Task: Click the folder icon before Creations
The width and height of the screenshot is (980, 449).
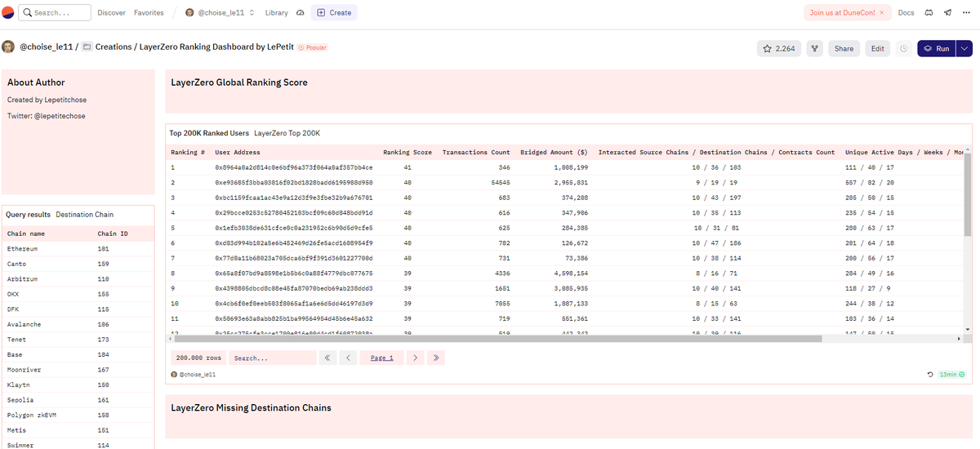Action: (x=87, y=47)
